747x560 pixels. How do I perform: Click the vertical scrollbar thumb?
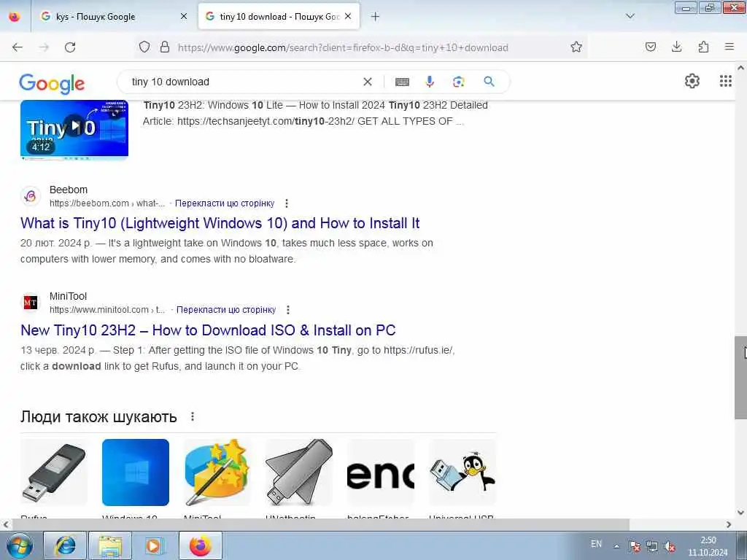click(740, 378)
